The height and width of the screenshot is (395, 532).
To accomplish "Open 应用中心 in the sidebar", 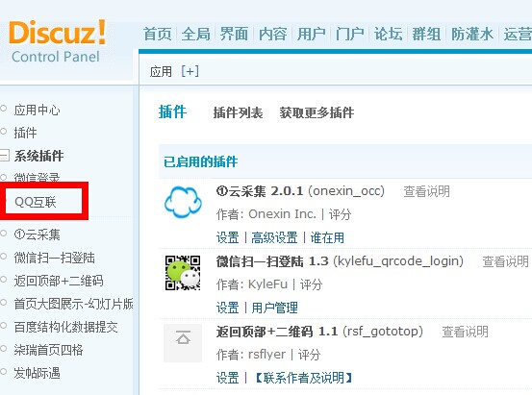I will point(37,110).
